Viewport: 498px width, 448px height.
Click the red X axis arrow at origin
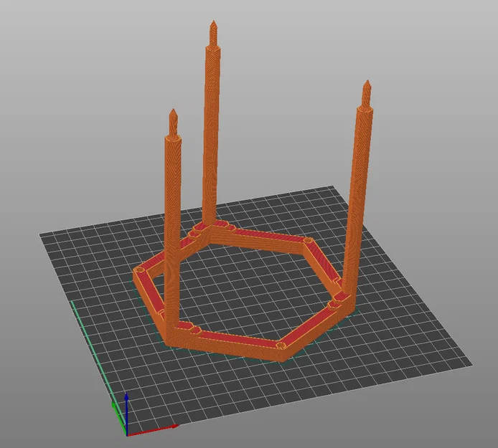point(153,430)
